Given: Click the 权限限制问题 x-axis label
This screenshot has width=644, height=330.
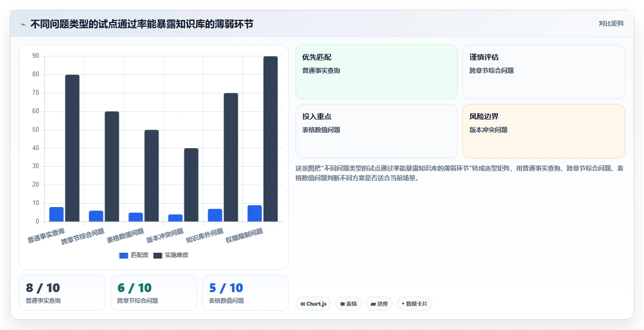Looking at the screenshot, I should 244,236.
